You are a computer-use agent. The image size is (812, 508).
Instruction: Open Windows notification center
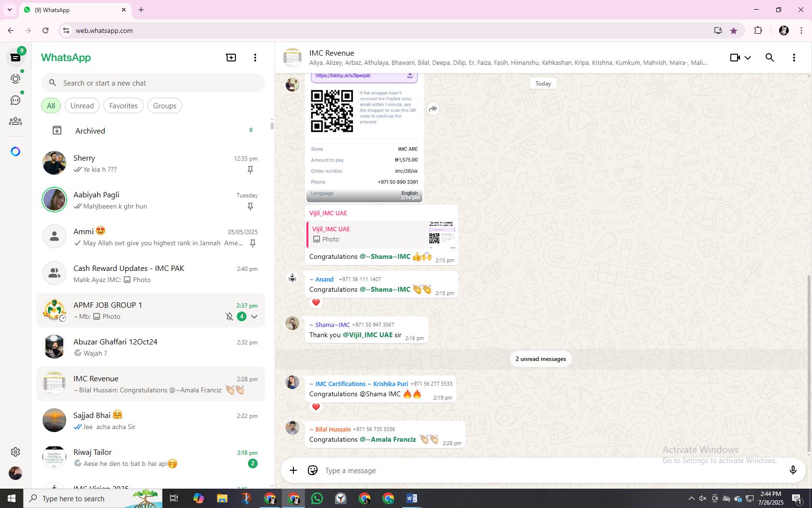click(x=797, y=498)
